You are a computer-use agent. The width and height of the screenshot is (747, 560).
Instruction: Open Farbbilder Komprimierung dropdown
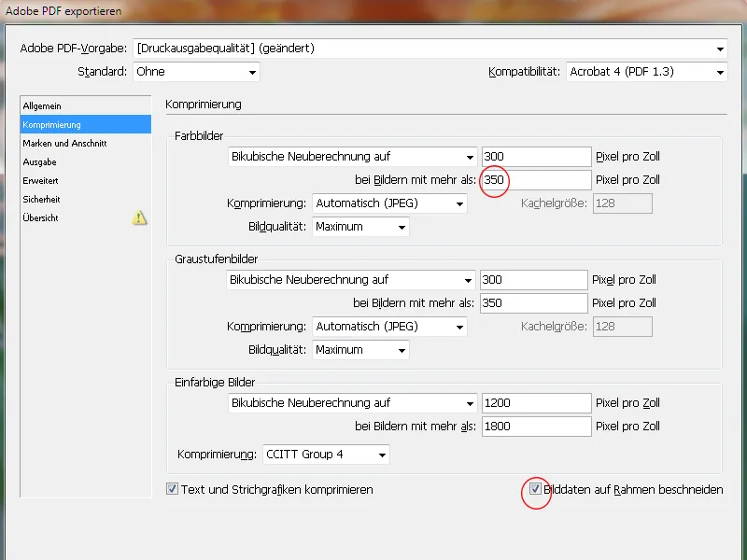[x=389, y=203]
